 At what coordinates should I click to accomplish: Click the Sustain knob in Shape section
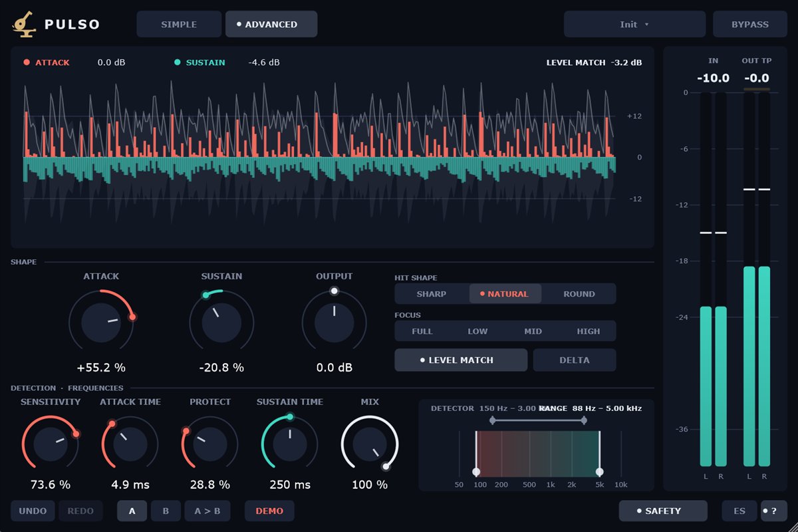click(221, 323)
